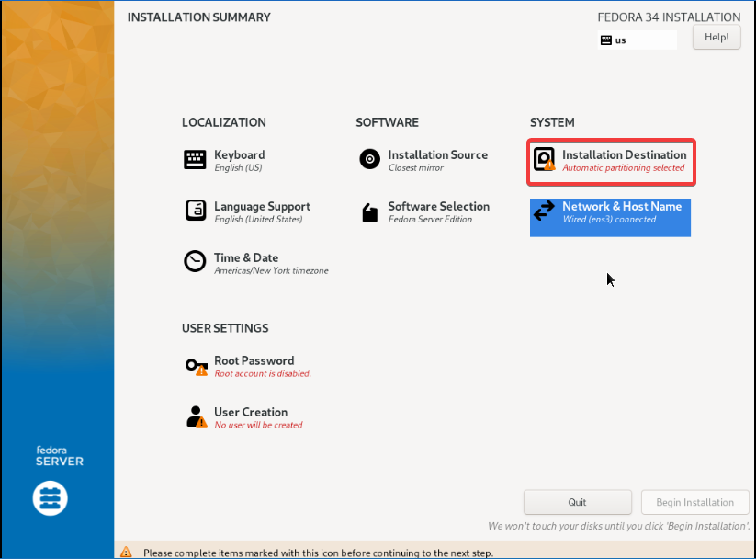This screenshot has height=559, width=756.
Task: Click the Installation Destination disk icon
Action: coord(545,159)
